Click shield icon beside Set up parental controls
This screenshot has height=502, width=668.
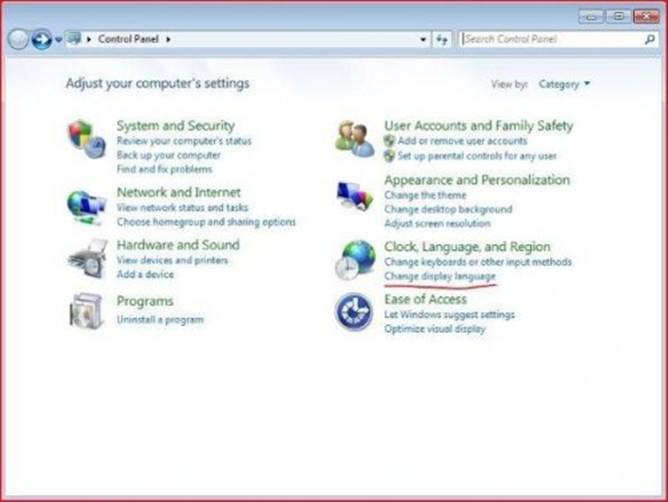pyautogui.click(x=389, y=156)
